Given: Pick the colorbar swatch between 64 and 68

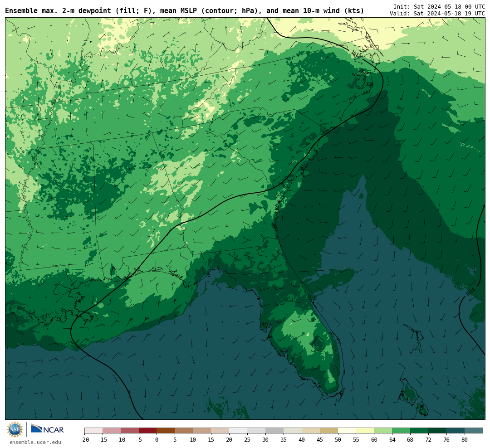Looking at the screenshot, I should 402,431.
